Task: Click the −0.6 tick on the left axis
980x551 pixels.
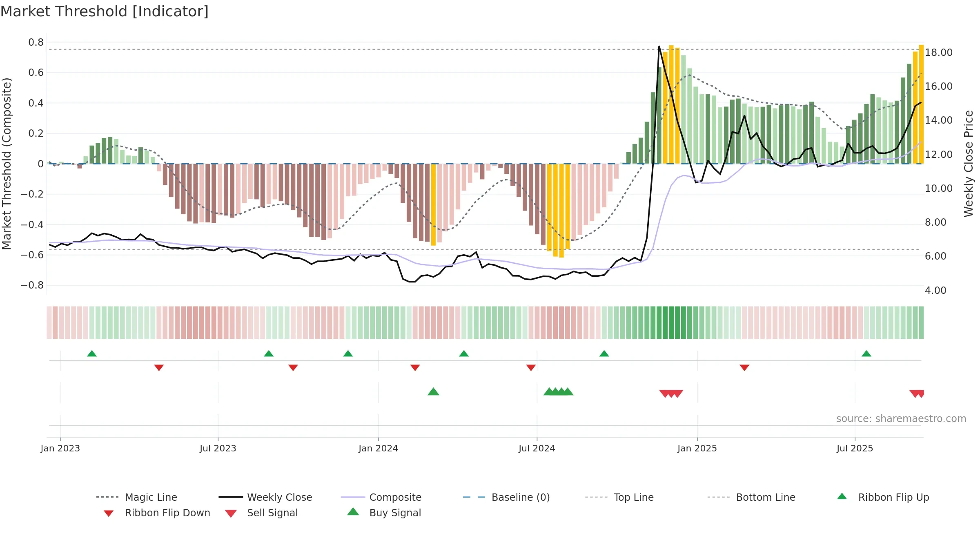Action: coord(32,255)
